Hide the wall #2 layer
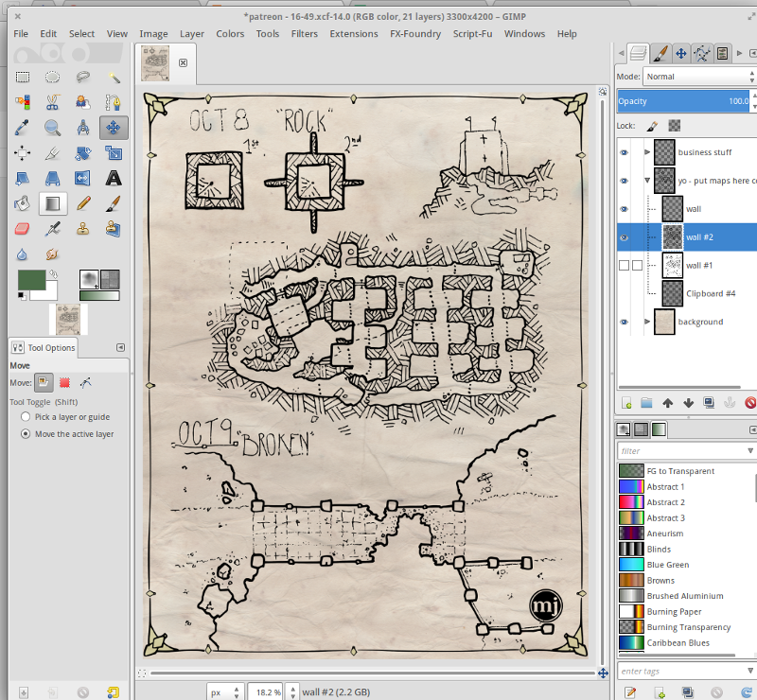 (x=625, y=236)
